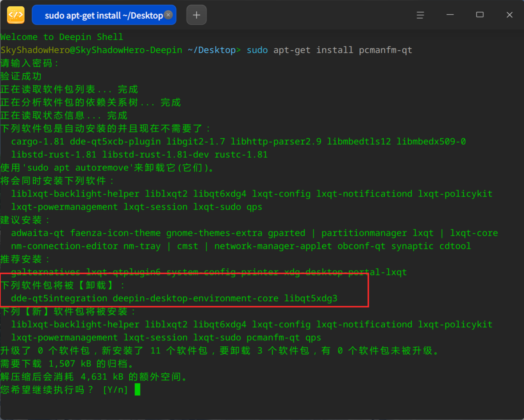Click the 'libqt5xdg3' package to be removed
The height and width of the screenshot is (420, 524).
pos(311,298)
